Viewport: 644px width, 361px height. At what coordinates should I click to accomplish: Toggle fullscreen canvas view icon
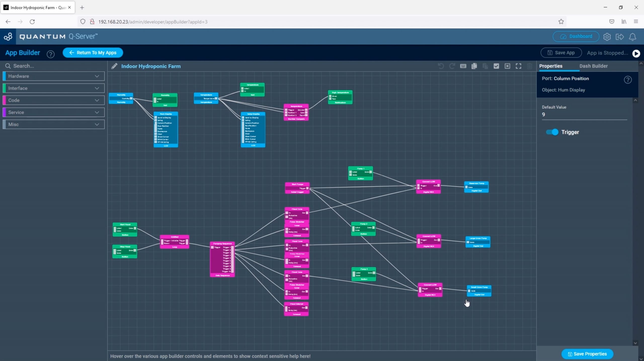518,66
